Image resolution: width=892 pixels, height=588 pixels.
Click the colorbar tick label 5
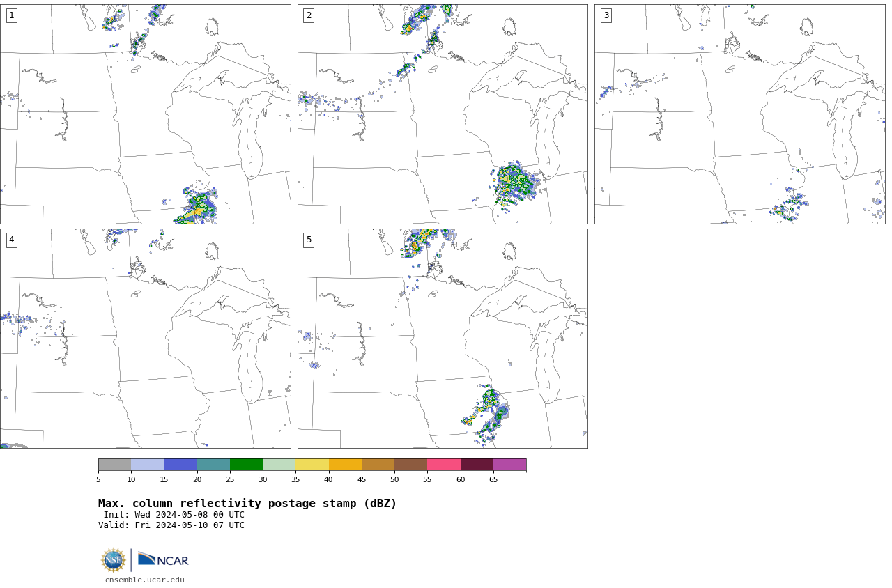point(98,479)
